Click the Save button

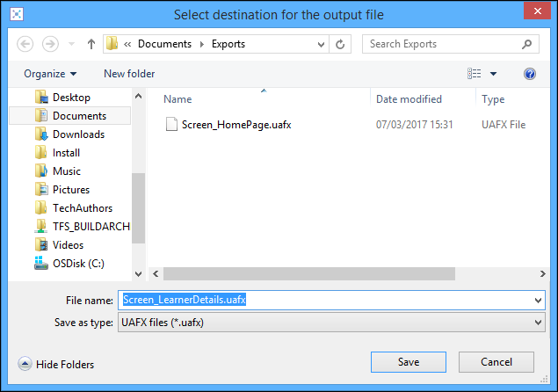(409, 362)
